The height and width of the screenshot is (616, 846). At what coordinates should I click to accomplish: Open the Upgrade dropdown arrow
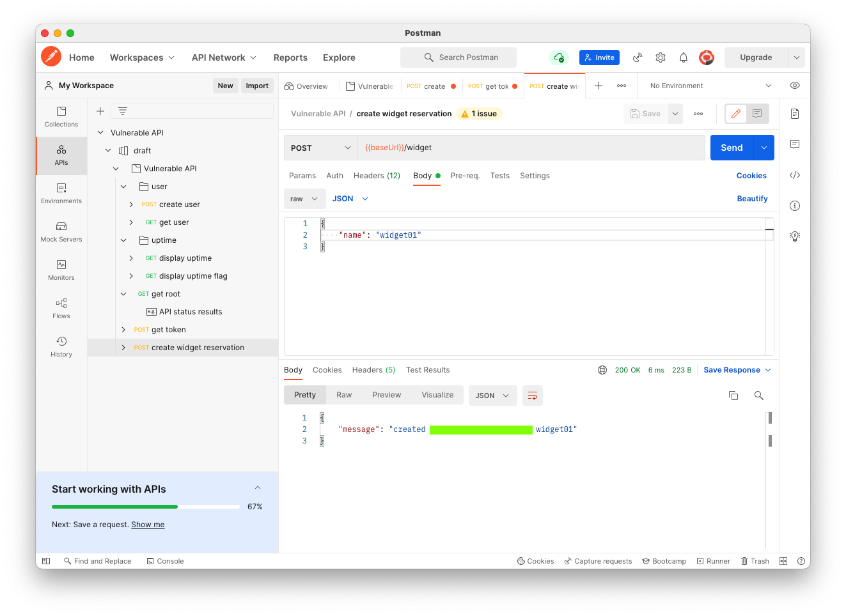click(x=797, y=58)
